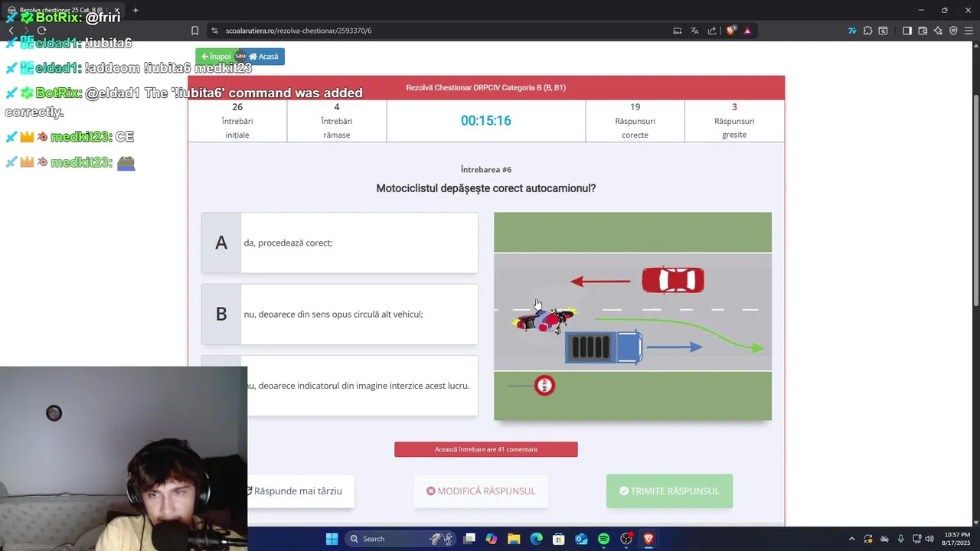Open the clock showing 10:57 PM
The height and width of the screenshot is (551, 980).
pos(957,539)
